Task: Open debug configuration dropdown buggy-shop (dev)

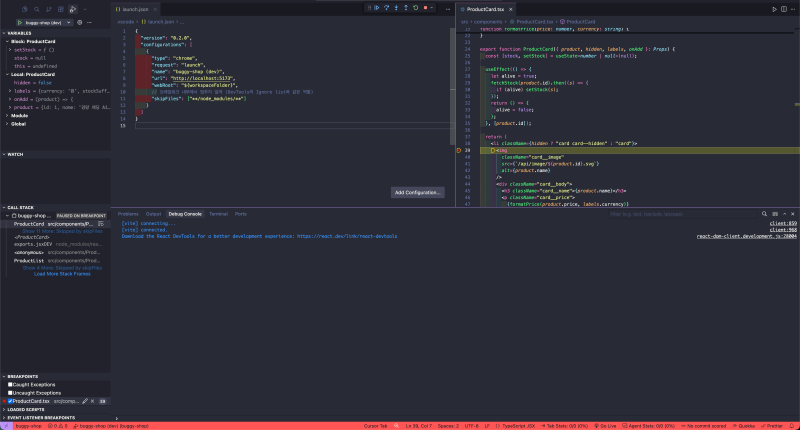Action: tap(47, 22)
